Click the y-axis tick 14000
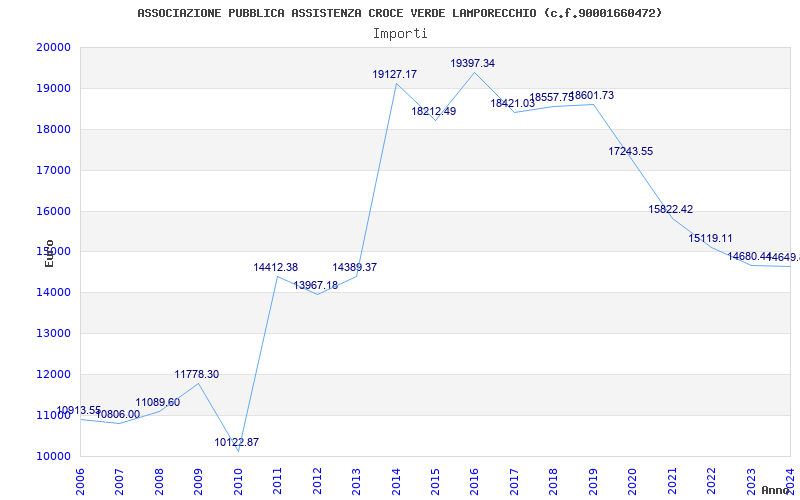Viewport: 800px width, 500px height. [53, 292]
